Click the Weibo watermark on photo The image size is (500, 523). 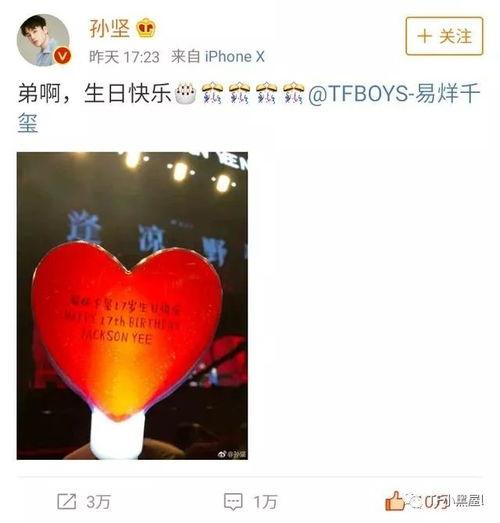click(232, 454)
